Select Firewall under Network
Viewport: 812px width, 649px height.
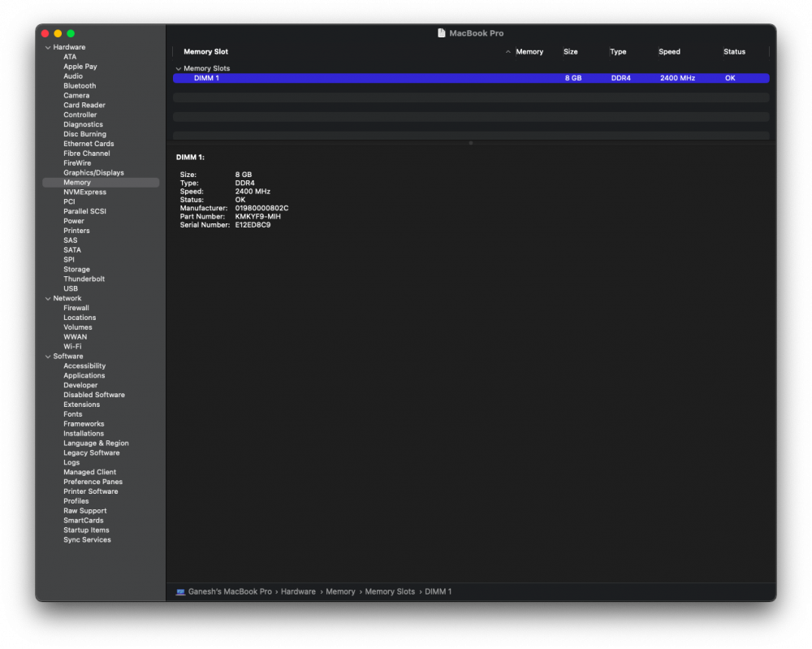point(76,308)
